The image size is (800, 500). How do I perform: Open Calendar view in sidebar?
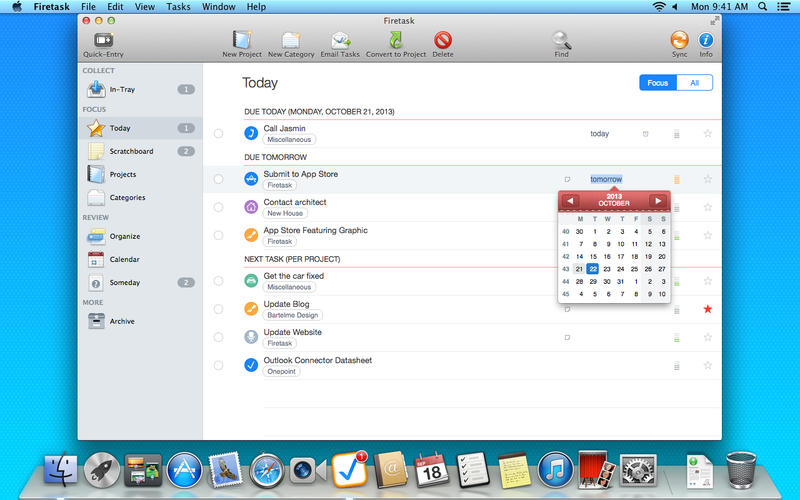point(140,259)
